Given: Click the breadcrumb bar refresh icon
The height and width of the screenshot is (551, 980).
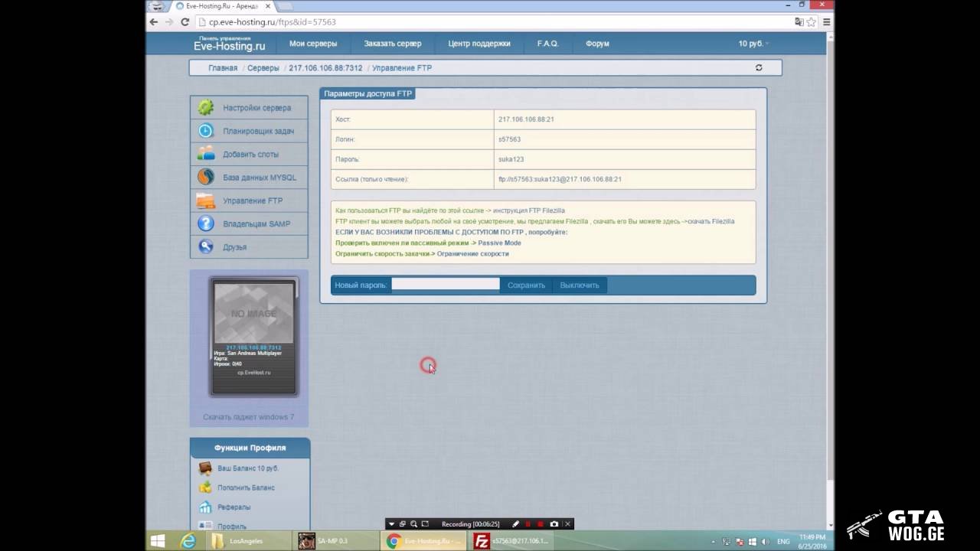Looking at the screenshot, I should pos(759,68).
